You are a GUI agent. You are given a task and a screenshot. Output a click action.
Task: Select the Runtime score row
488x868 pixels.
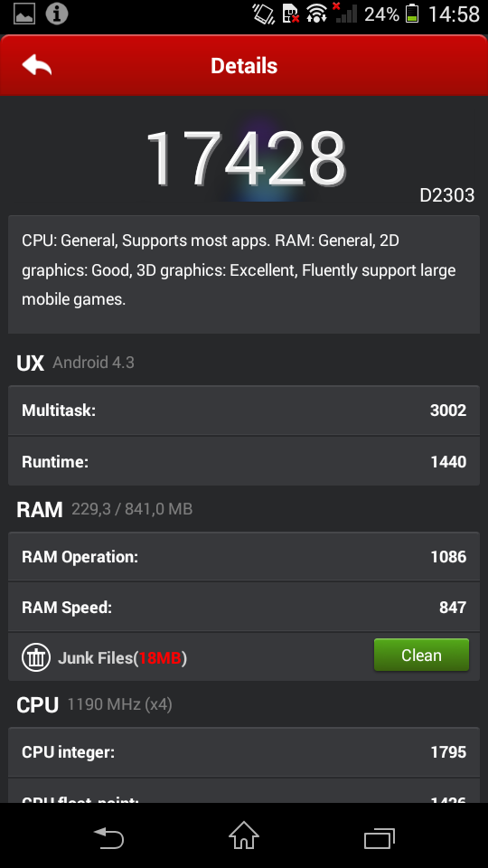click(244, 461)
